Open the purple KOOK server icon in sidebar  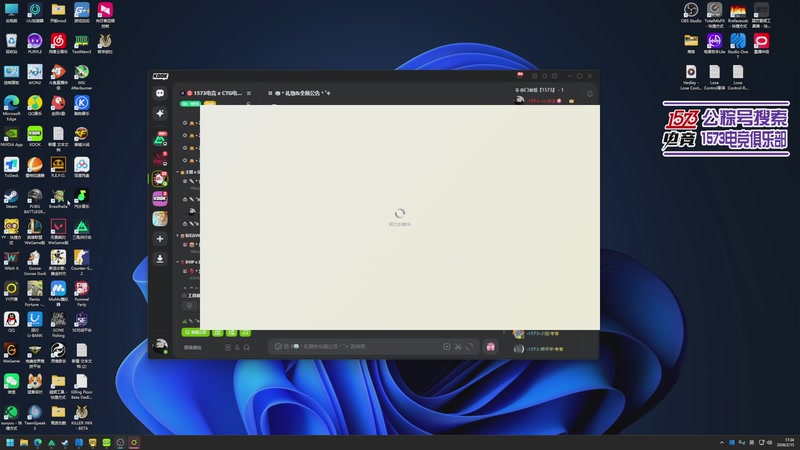point(160,198)
